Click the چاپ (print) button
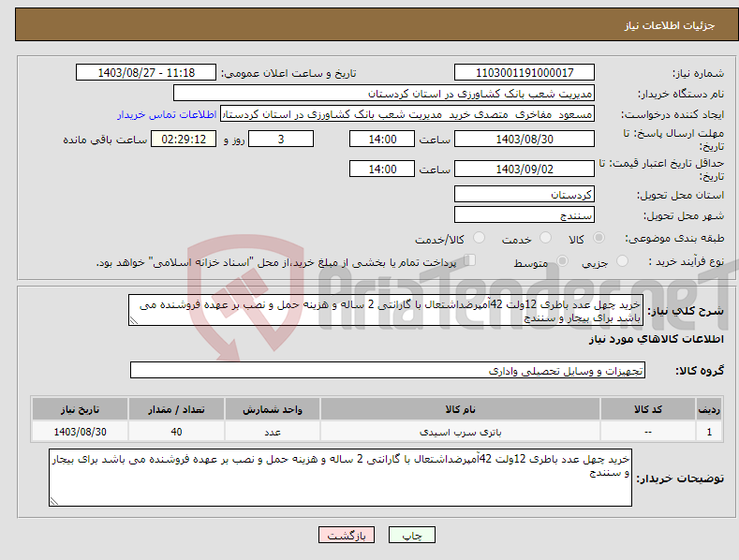 (x=411, y=535)
